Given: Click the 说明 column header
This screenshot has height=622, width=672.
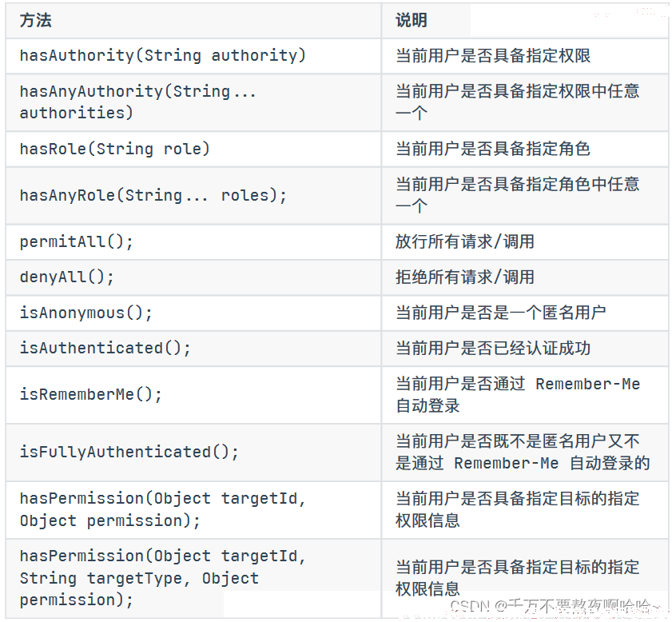Looking at the screenshot, I should pos(411,20).
